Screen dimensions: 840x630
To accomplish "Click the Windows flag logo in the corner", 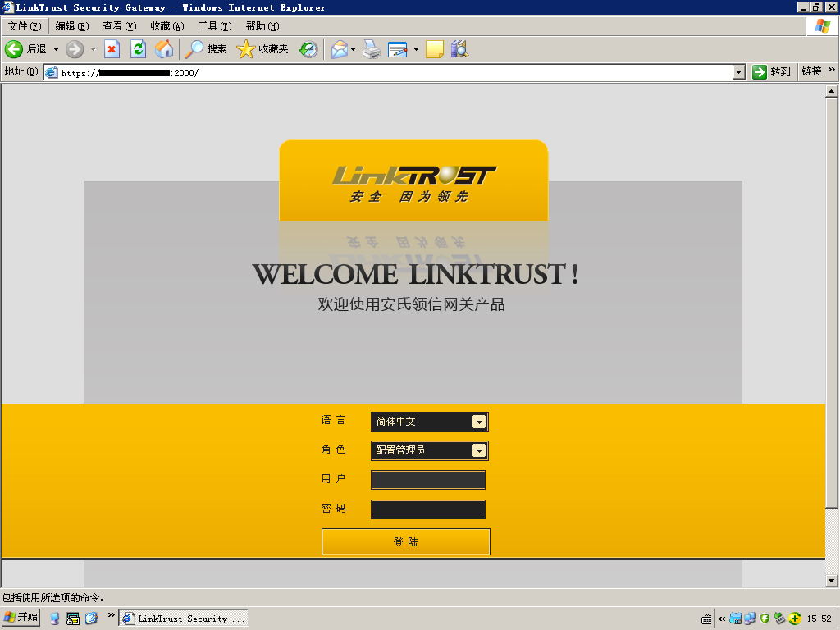I will (822, 25).
